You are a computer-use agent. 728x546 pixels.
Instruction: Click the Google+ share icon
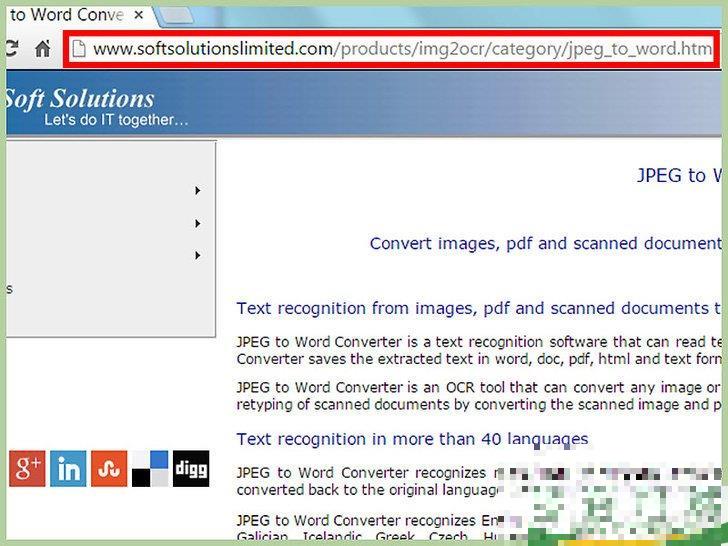27,468
